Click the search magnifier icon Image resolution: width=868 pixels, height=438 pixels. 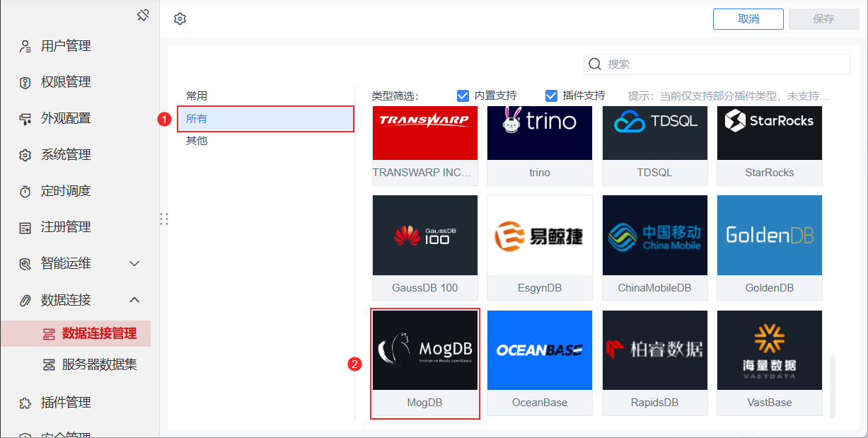(x=595, y=64)
